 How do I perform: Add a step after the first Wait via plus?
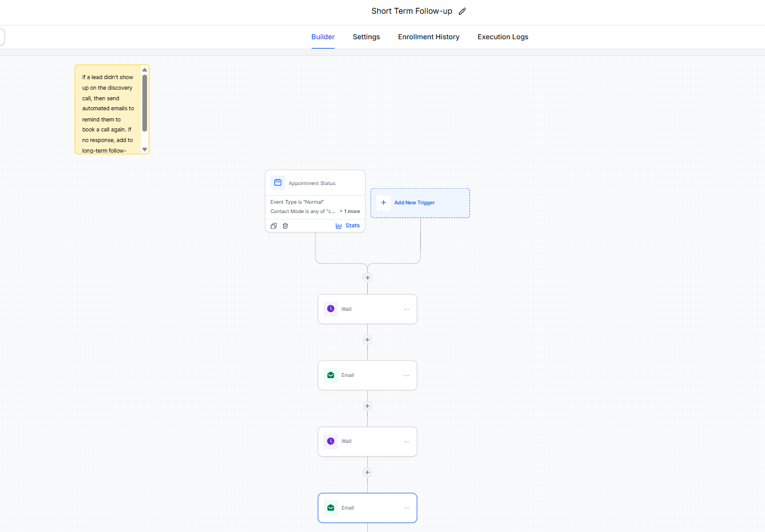click(367, 340)
